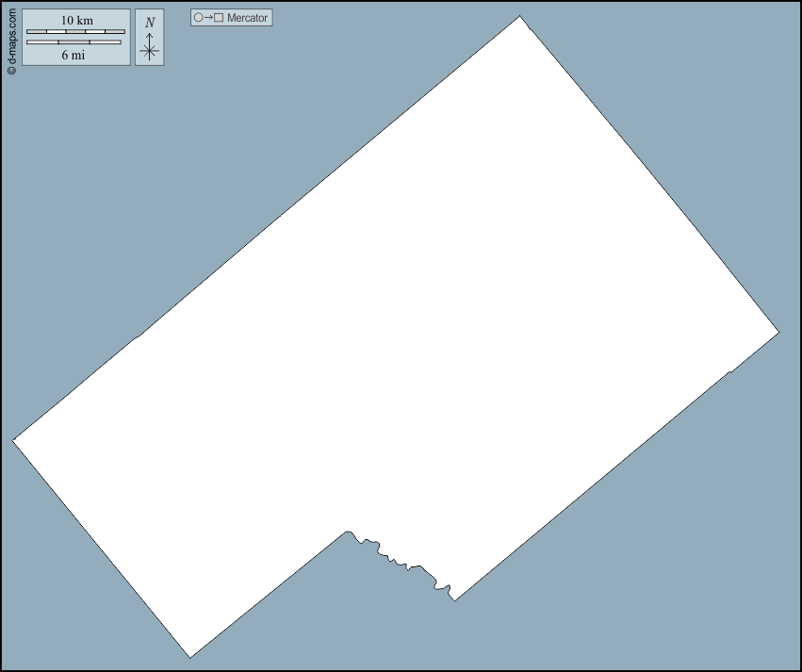The image size is (802, 672).
Task: Click the 6 mi scale label
Action: (x=74, y=55)
